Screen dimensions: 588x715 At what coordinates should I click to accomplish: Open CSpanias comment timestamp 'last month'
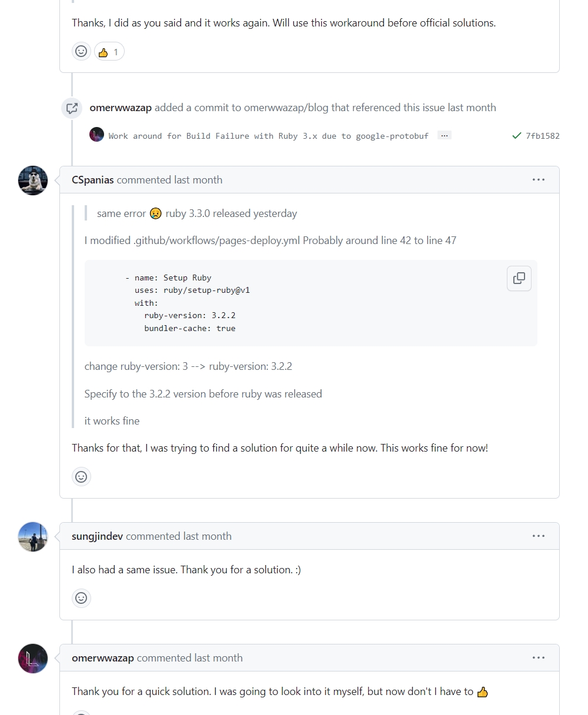[x=198, y=180]
